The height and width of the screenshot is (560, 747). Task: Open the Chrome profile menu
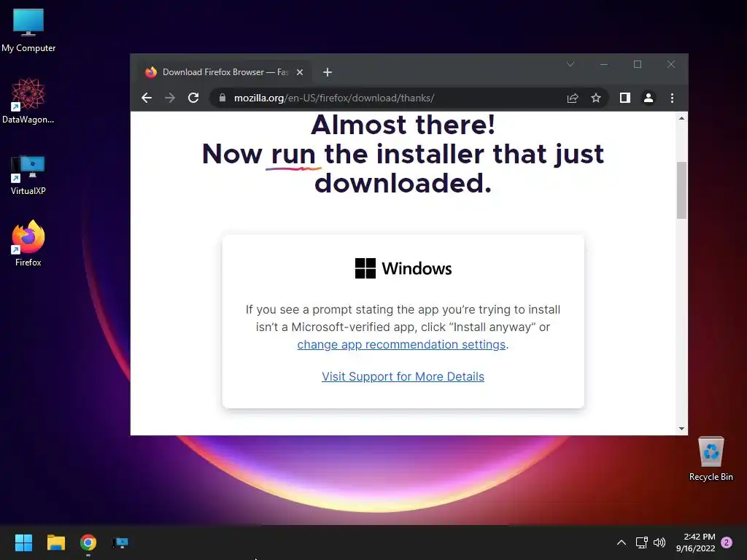click(x=649, y=98)
